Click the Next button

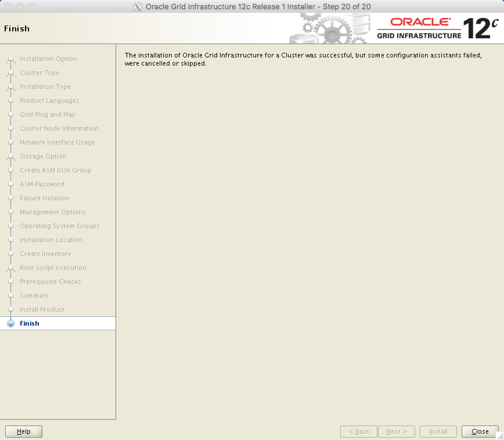[396, 431]
